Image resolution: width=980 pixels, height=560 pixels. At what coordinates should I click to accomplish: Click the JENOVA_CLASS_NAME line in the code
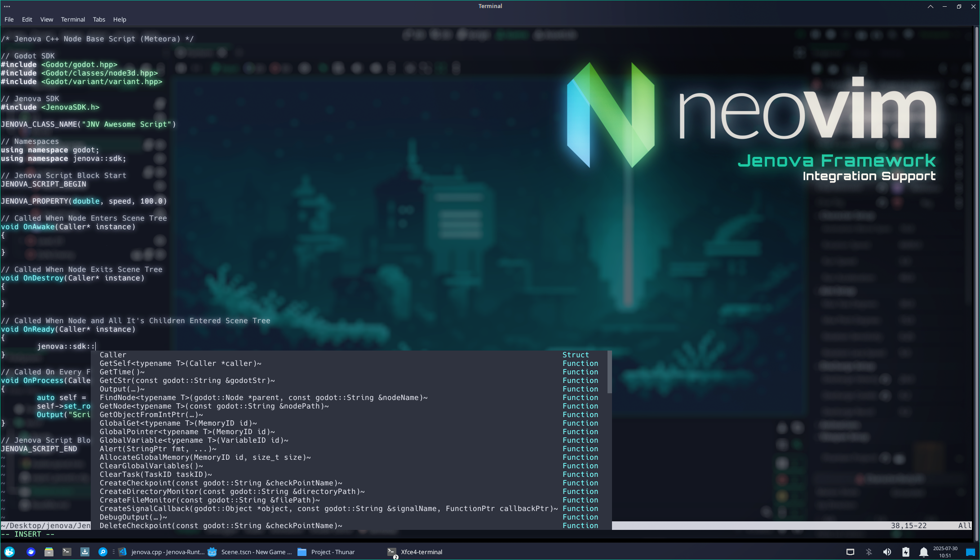[89, 124]
